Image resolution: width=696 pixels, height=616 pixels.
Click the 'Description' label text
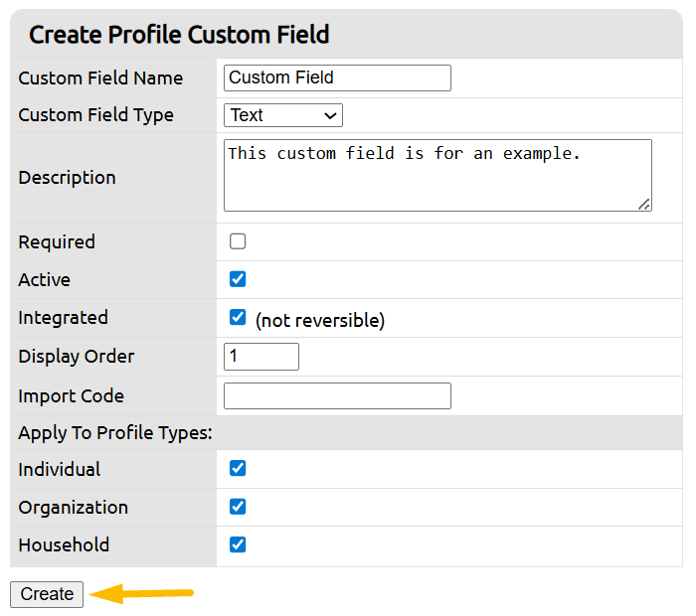[x=67, y=178]
